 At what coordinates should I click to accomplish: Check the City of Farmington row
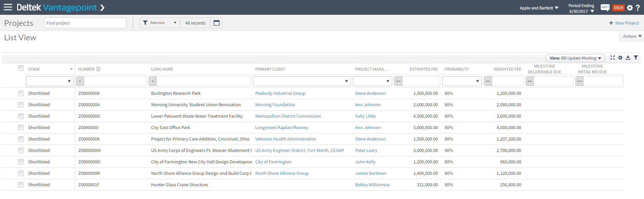[21, 162]
